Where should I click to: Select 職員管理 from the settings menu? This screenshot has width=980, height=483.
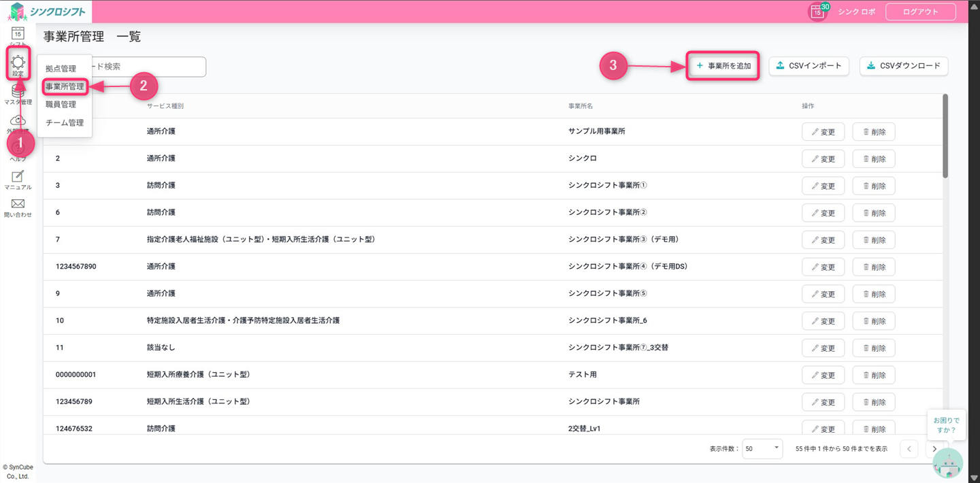(x=61, y=105)
